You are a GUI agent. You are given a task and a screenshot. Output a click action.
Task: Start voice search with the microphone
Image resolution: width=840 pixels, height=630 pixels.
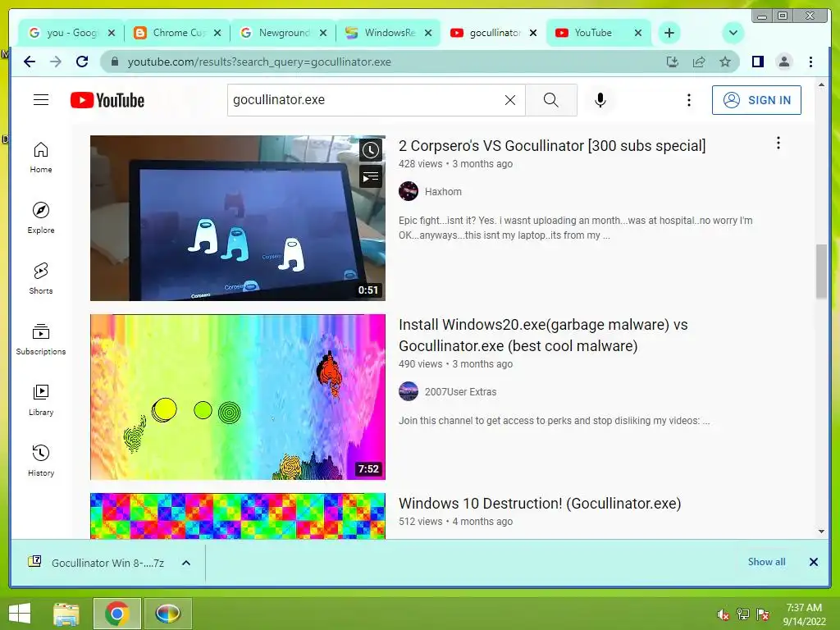pyautogui.click(x=600, y=99)
